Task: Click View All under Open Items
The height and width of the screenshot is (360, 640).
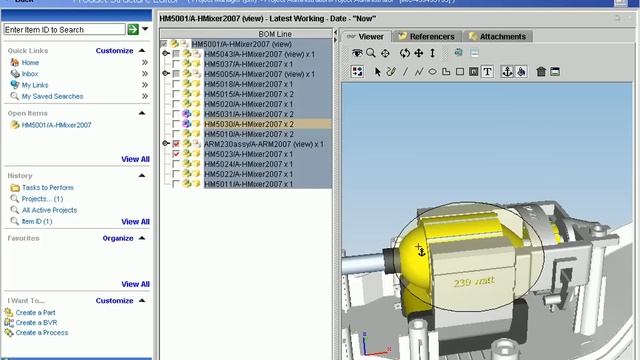Action: tap(136, 159)
